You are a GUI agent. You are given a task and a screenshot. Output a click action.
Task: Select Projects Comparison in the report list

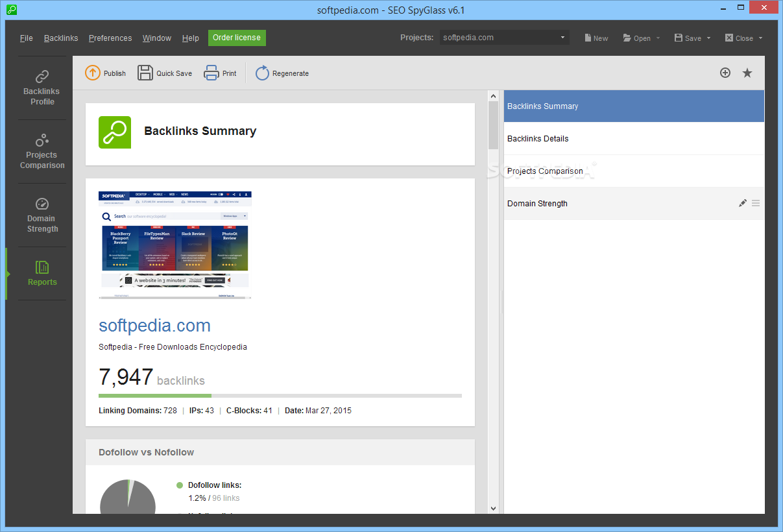coord(634,171)
